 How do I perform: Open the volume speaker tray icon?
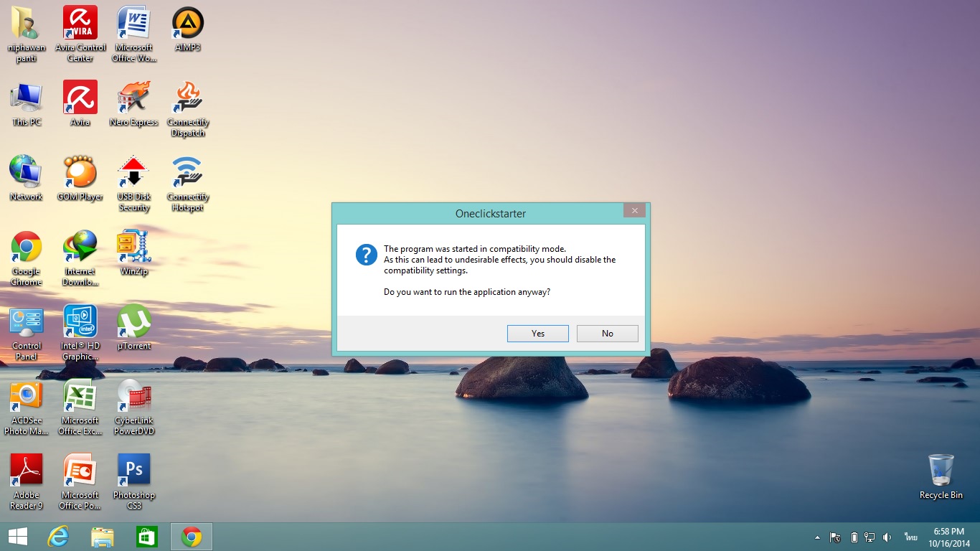[887, 537]
